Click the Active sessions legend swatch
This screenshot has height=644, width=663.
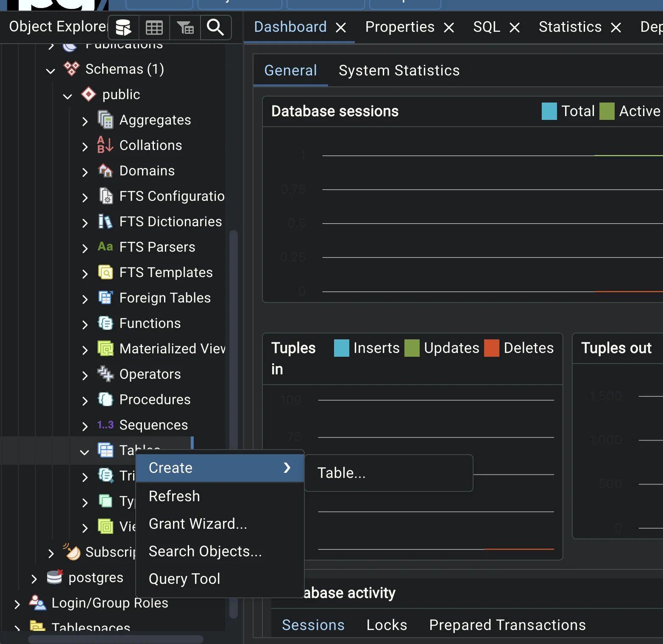click(607, 111)
